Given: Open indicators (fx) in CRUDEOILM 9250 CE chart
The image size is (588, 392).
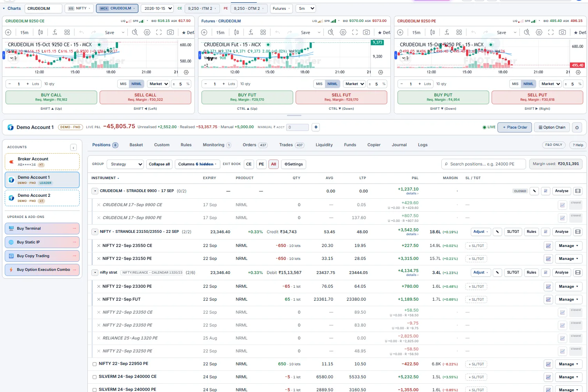Looking at the screenshot, I should point(55,33).
